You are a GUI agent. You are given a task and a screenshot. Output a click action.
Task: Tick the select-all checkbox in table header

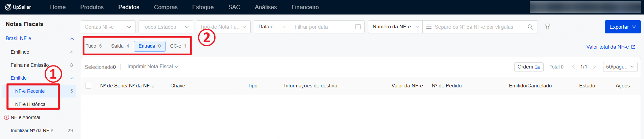(89, 86)
